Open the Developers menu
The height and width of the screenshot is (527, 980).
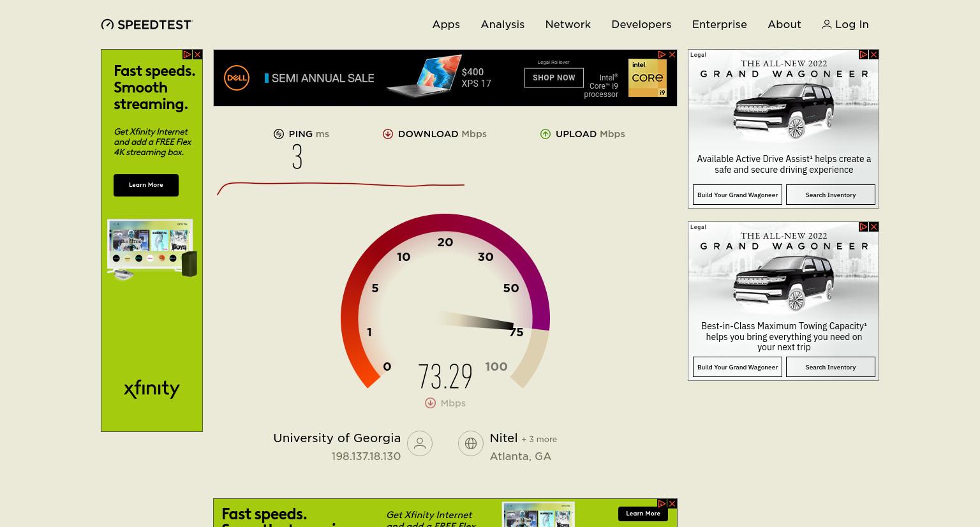pyautogui.click(x=641, y=24)
